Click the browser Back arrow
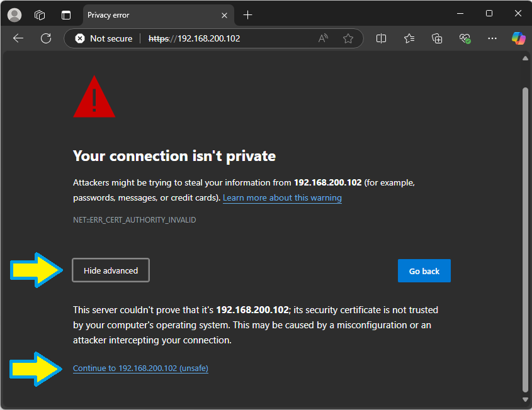The height and width of the screenshot is (410, 532). tap(18, 38)
